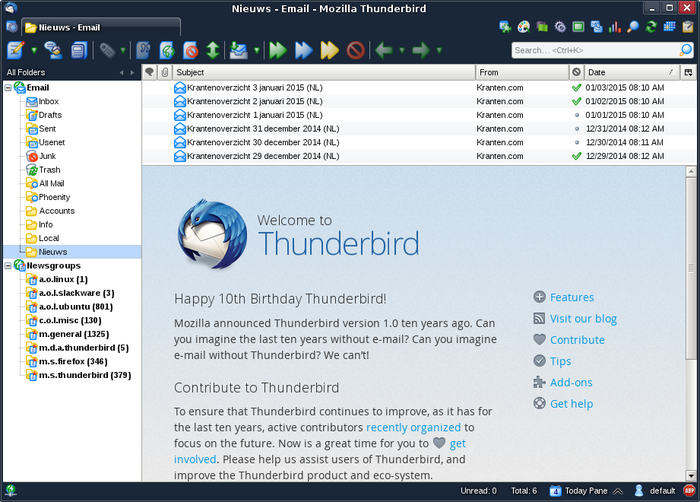Open the Visit our blog link
This screenshot has height=502, width=700.
coord(583,319)
